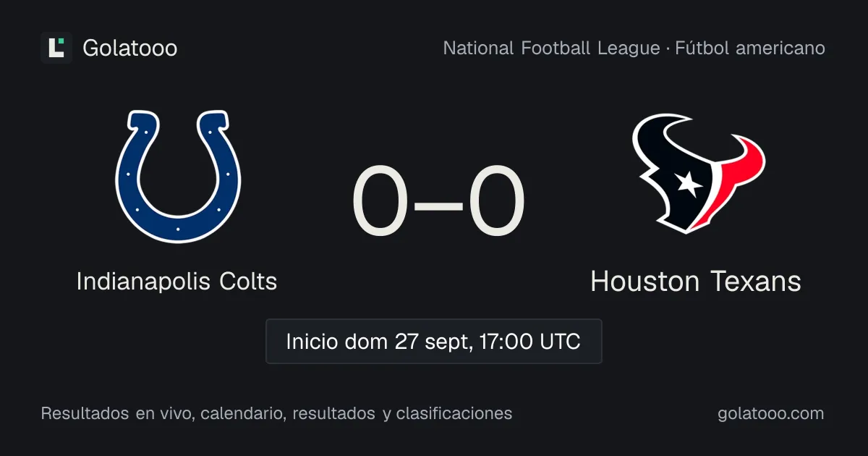The width and height of the screenshot is (868, 456).
Task: Click Resultados en vivo in the footer
Action: click(x=116, y=414)
